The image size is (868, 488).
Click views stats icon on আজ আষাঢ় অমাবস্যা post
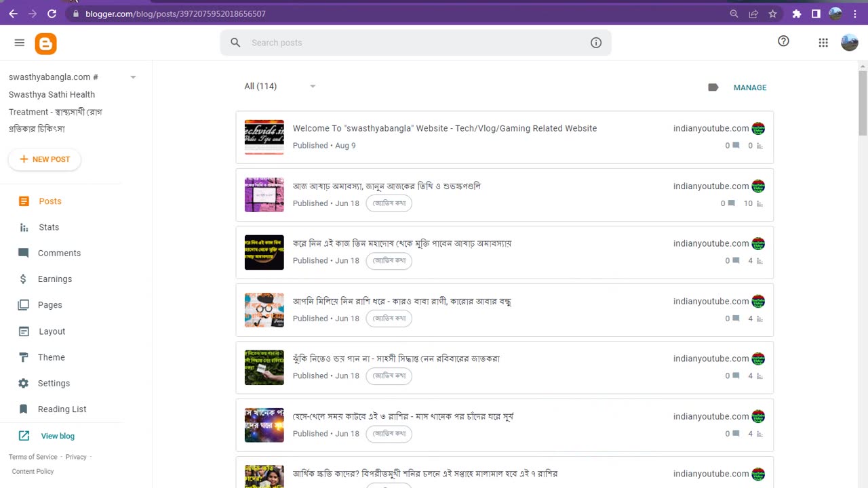[x=759, y=203]
